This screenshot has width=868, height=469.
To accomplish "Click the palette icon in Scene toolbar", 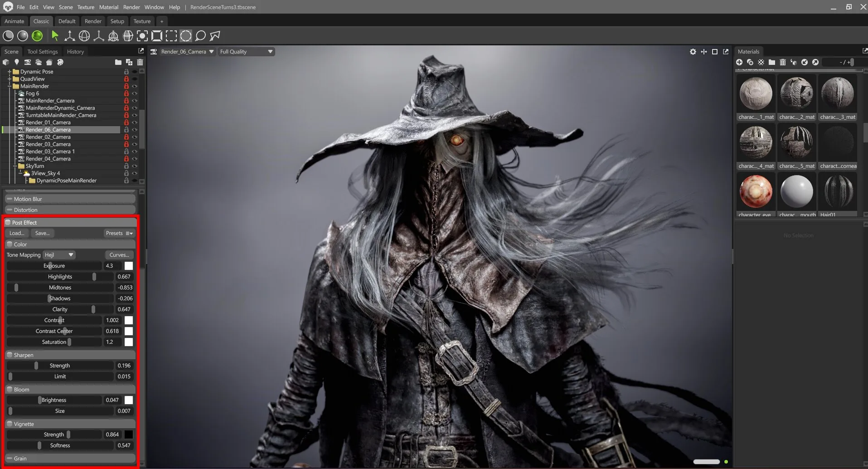I will coord(60,62).
